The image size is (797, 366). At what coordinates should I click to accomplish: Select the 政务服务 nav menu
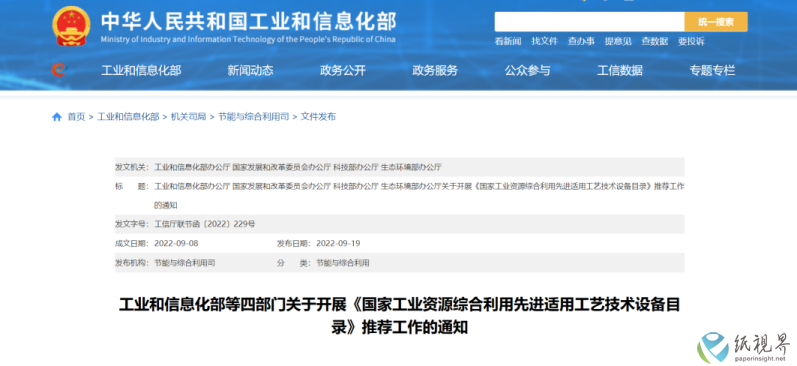435,71
